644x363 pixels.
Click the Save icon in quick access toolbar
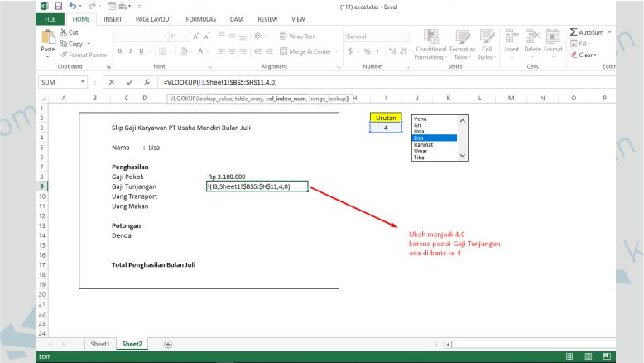58,6
